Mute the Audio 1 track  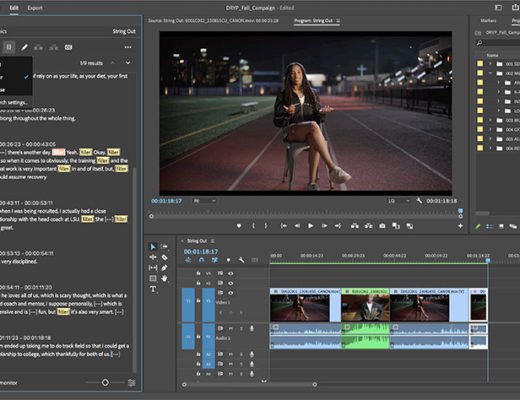231,328
